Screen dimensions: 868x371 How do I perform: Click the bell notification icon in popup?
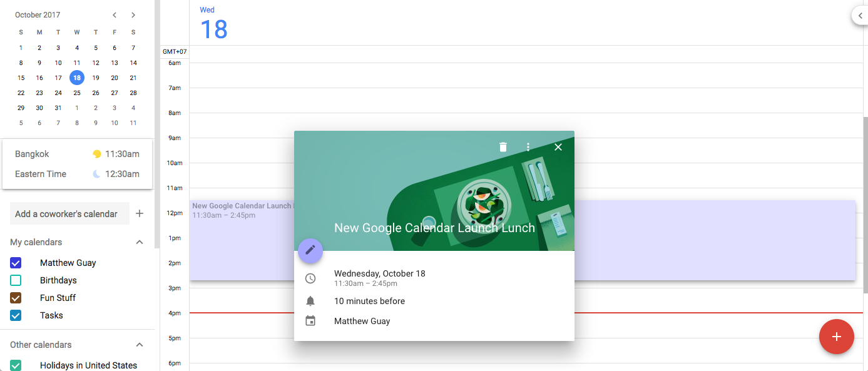(310, 301)
